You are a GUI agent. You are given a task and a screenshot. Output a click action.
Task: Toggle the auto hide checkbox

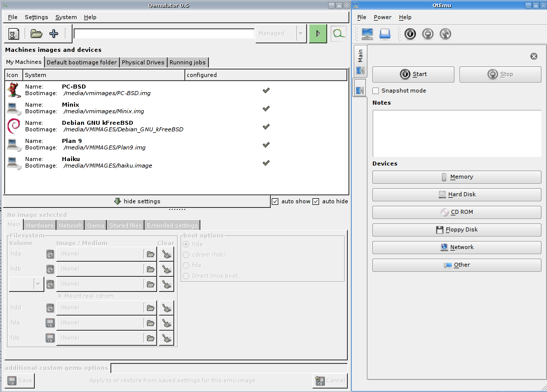pyautogui.click(x=316, y=202)
